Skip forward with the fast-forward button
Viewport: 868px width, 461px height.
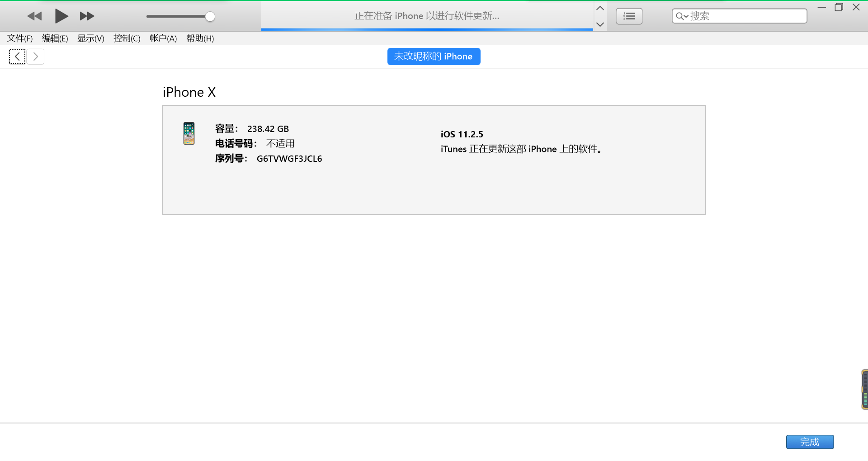pyautogui.click(x=87, y=16)
